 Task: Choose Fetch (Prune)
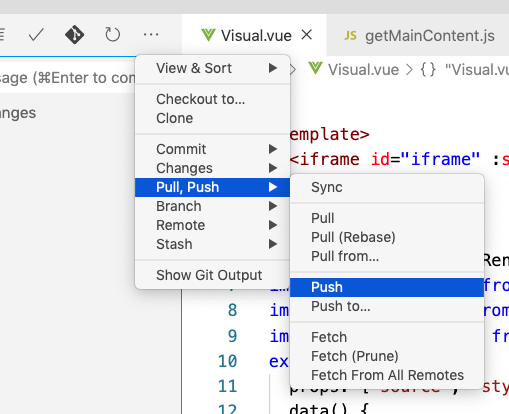click(387, 356)
